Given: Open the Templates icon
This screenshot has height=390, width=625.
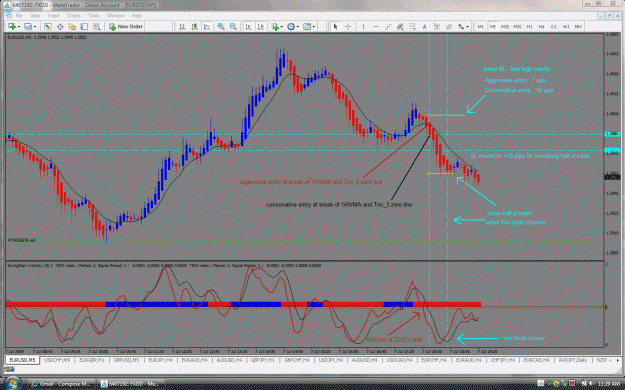Looking at the screenshot, I should pyautogui.click(x=307, y=27).
